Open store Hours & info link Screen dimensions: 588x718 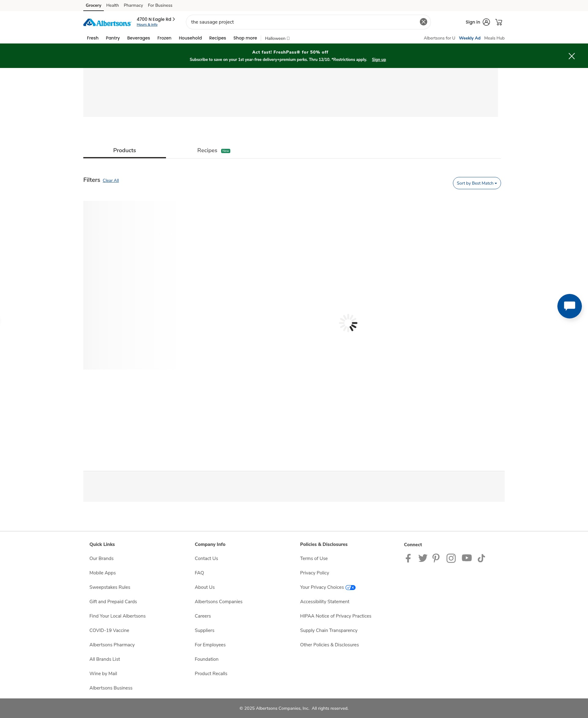(147, 25)
